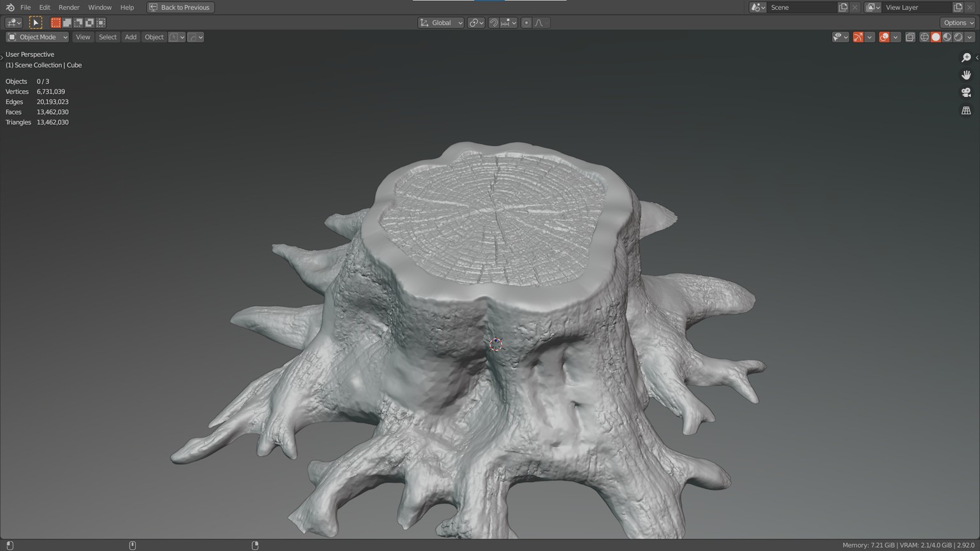The height and width of the screenshot is (551, 980).
Task: Toggle proportional editing
Action: 526,22
